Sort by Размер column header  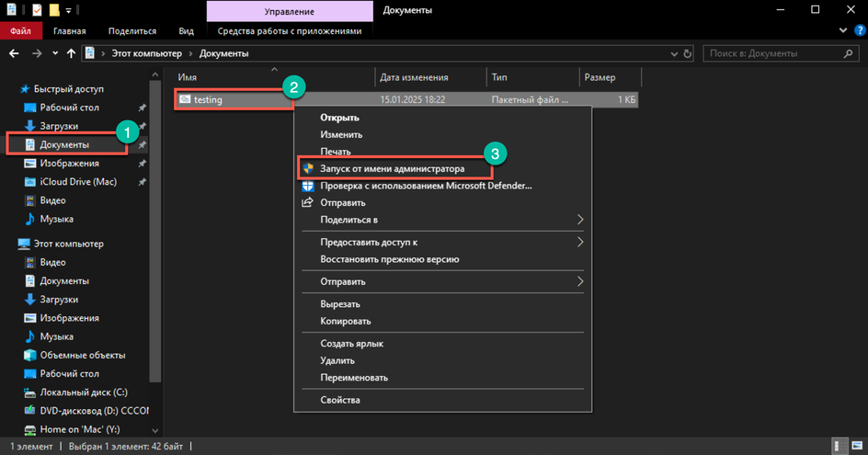tap(600, 77)
